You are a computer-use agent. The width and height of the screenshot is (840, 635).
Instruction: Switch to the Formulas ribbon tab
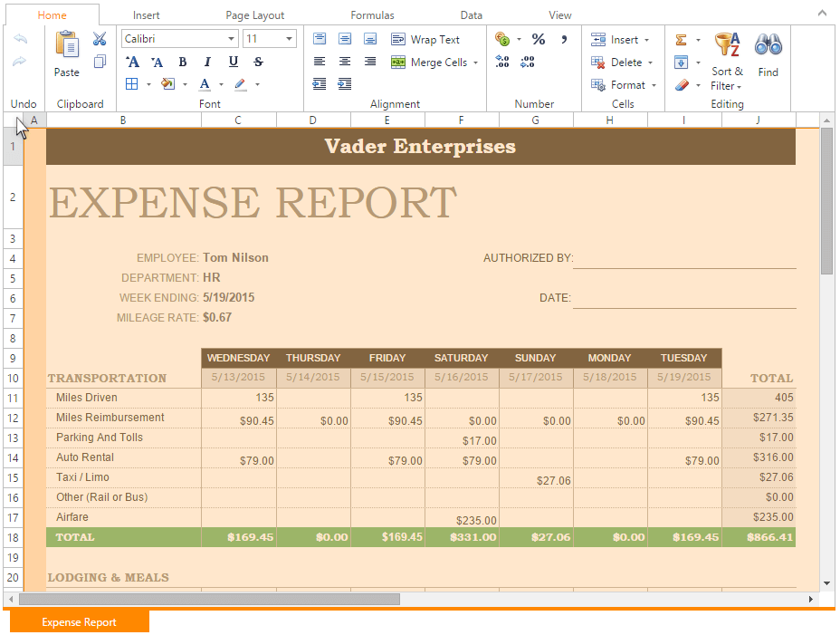tap(372, 15)
